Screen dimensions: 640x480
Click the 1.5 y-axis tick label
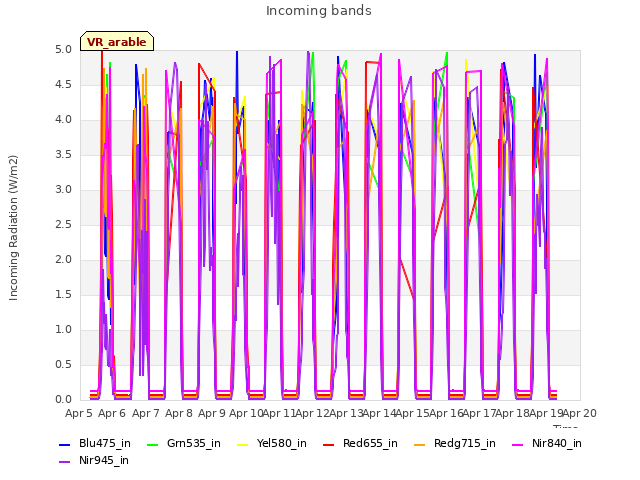[x=63, y=295]
